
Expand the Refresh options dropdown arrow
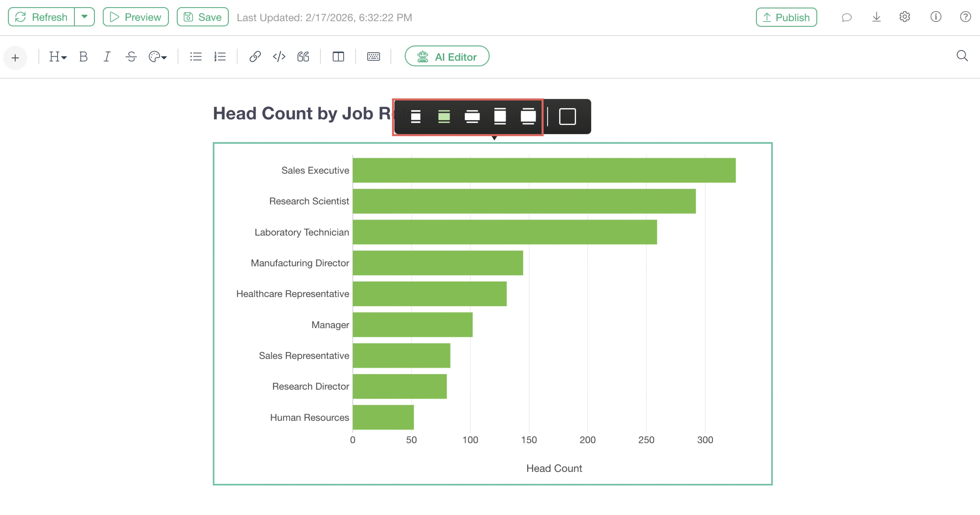tap(84, 17)
